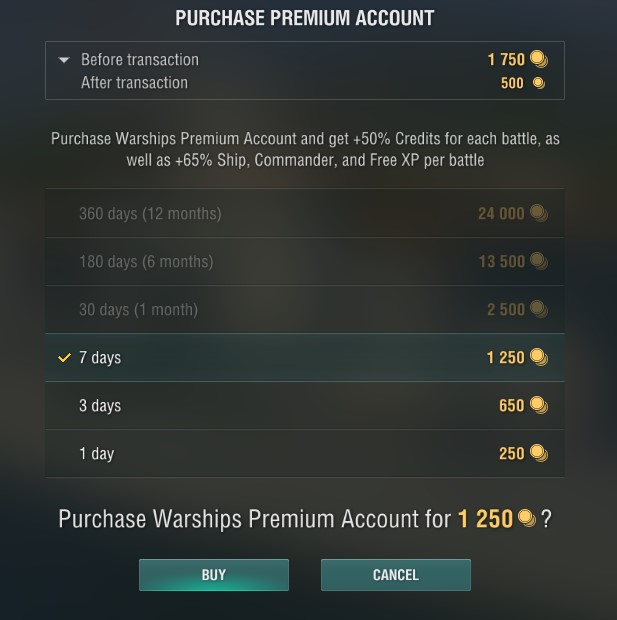The image size is (617, 620).
Task: Pick the 30 days (1 month) row
Action: pos(305,310)
